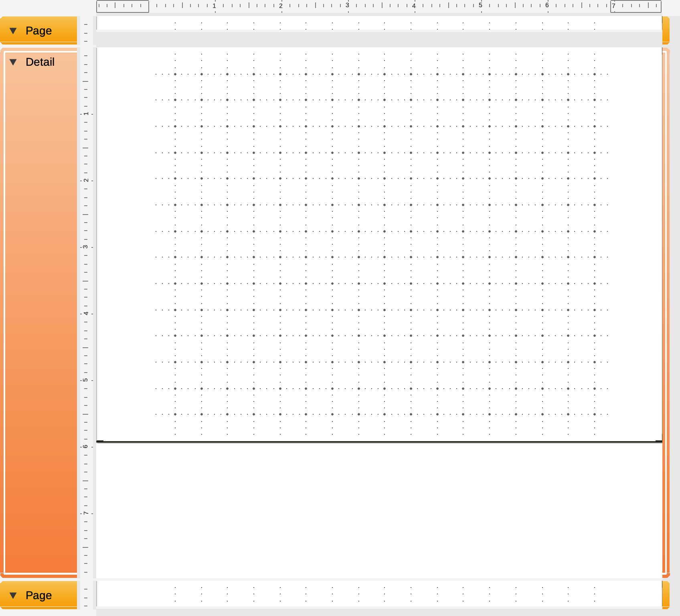Click the orange right-edge bar of Page header

[666, 30]
